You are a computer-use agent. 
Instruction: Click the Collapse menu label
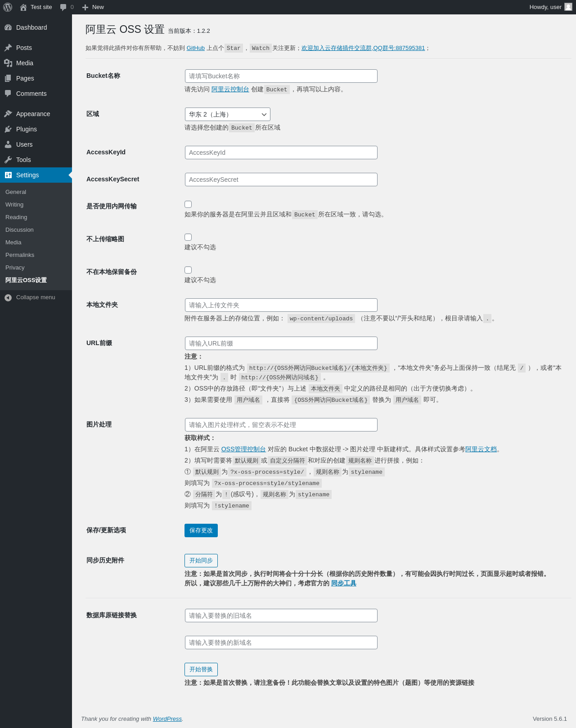pyautogui.click(x=36, y=297)
